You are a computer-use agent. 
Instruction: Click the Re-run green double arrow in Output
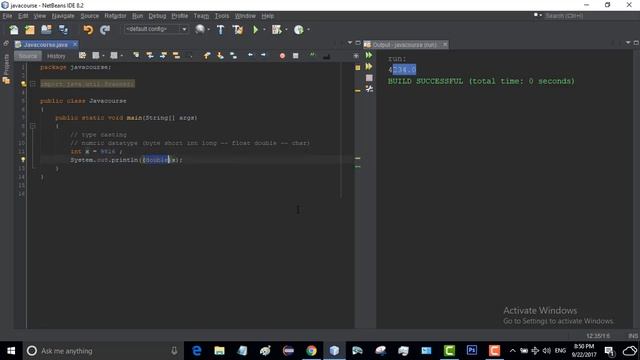369,56
